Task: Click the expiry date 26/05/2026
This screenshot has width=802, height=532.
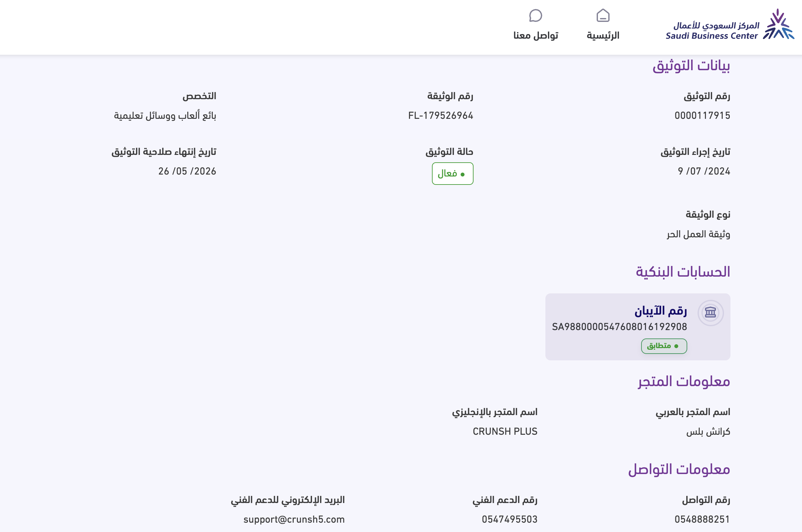Action: click(x=187, y=171)
